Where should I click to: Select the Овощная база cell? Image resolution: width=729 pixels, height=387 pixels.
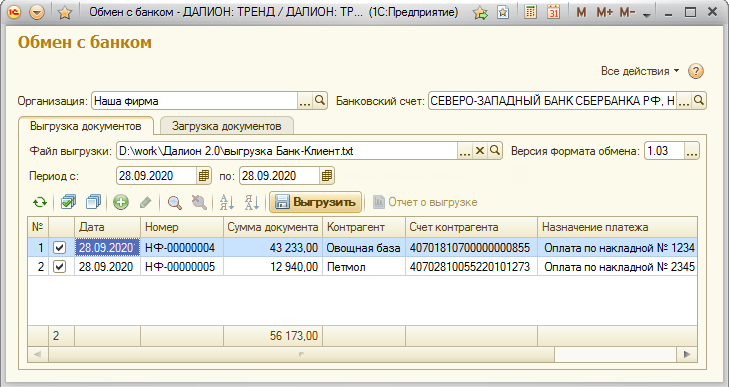364,248
